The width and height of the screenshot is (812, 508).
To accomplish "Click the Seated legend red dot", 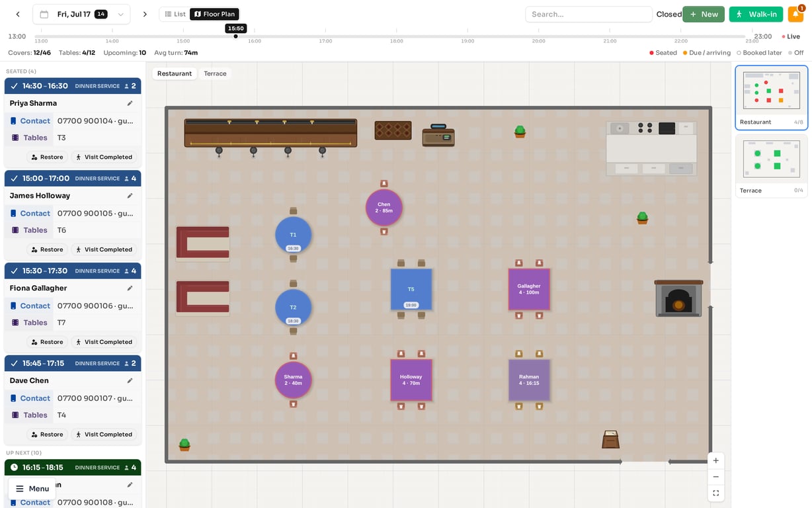I will (x=651, y=53).
